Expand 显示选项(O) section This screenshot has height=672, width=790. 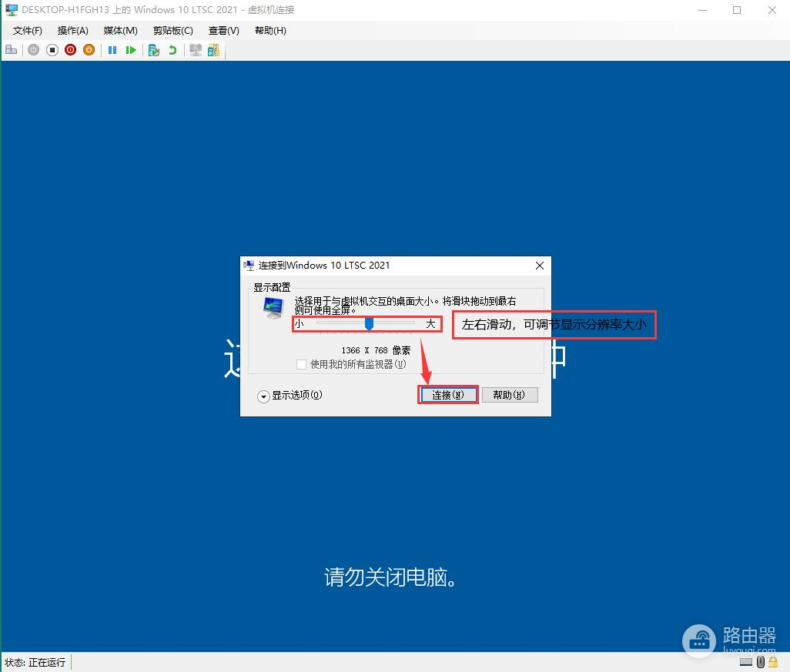263,396
